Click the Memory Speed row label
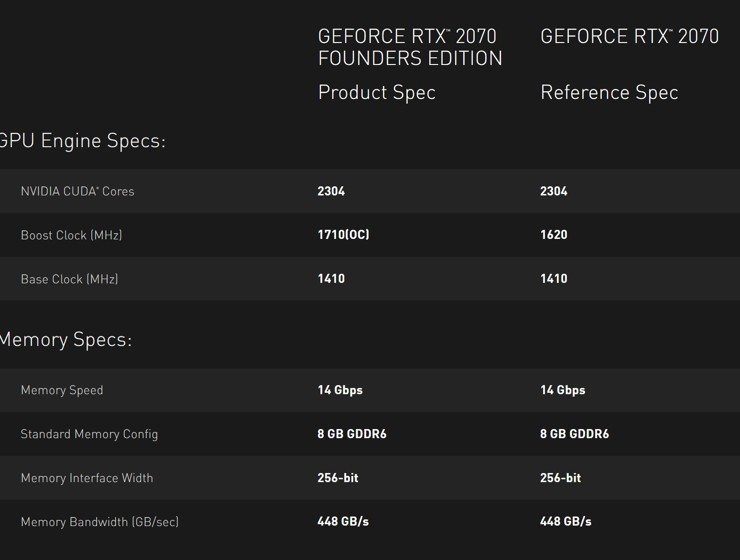This screenshot has height=560, width=740. 62,390
